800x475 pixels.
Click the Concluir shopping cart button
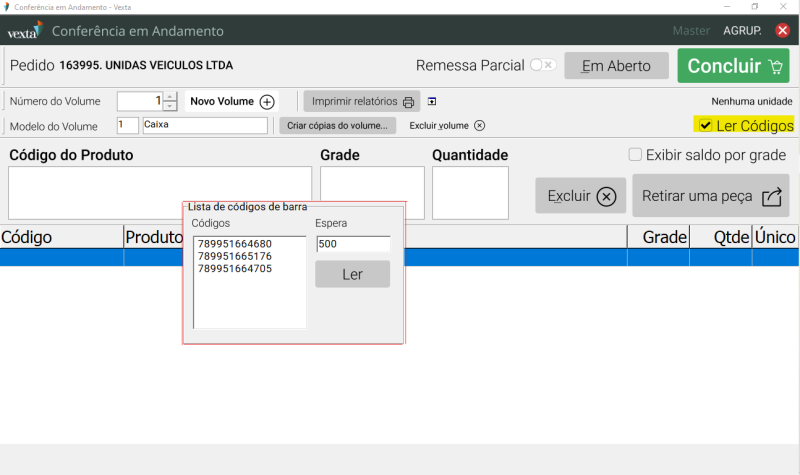point(732,66)
